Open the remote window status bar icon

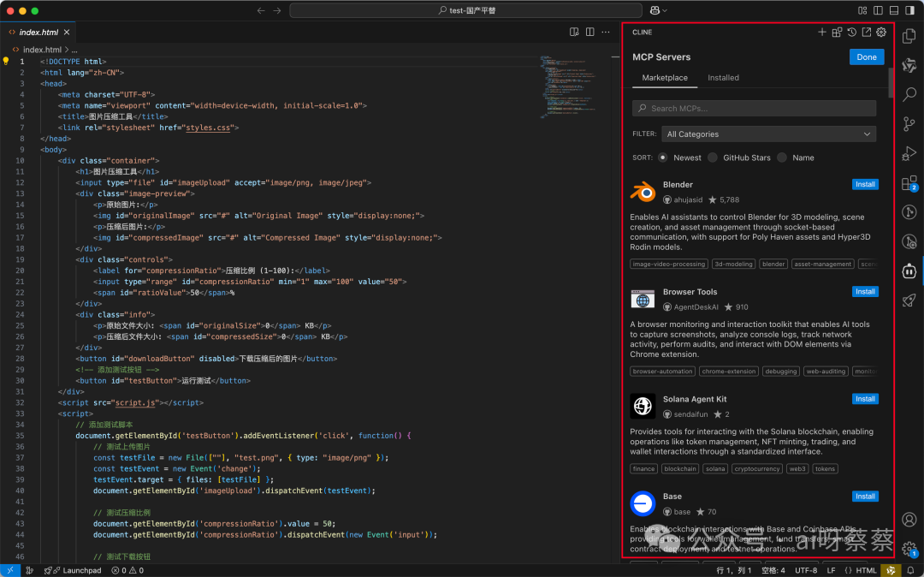[10, 570]
